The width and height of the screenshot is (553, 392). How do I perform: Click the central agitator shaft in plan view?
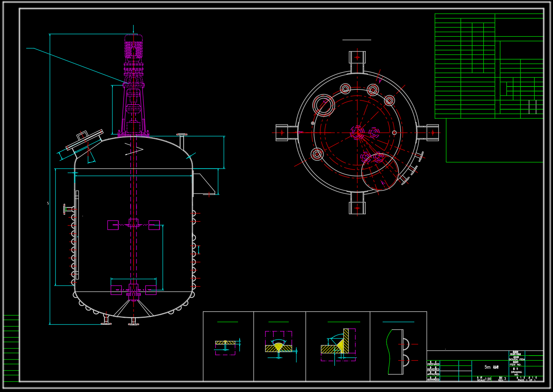pos(358,133)
